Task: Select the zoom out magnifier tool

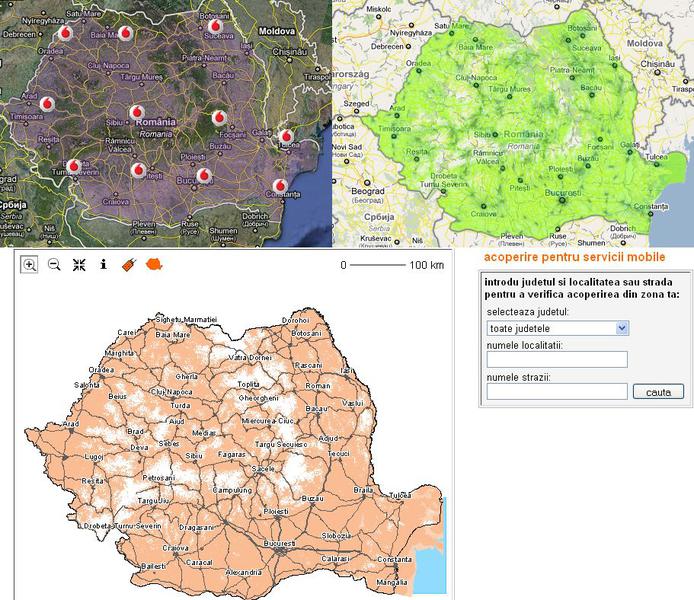Action: click(x=54, y=265)
